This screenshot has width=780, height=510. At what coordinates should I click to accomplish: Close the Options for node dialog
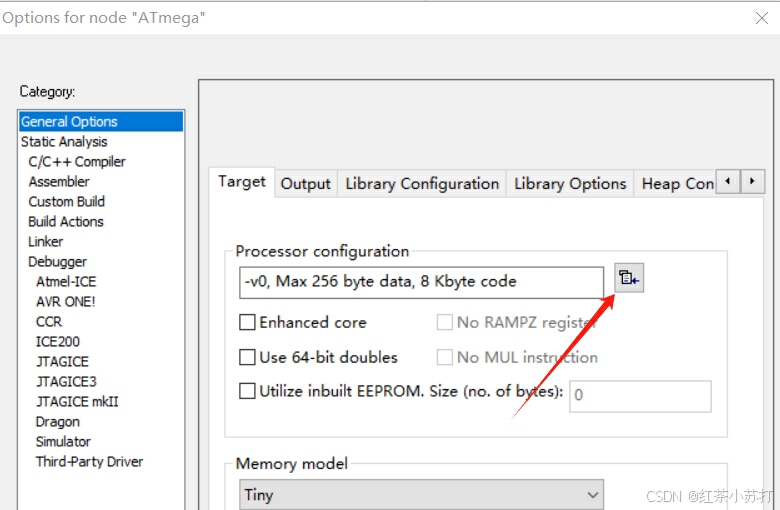coord(761,18)
